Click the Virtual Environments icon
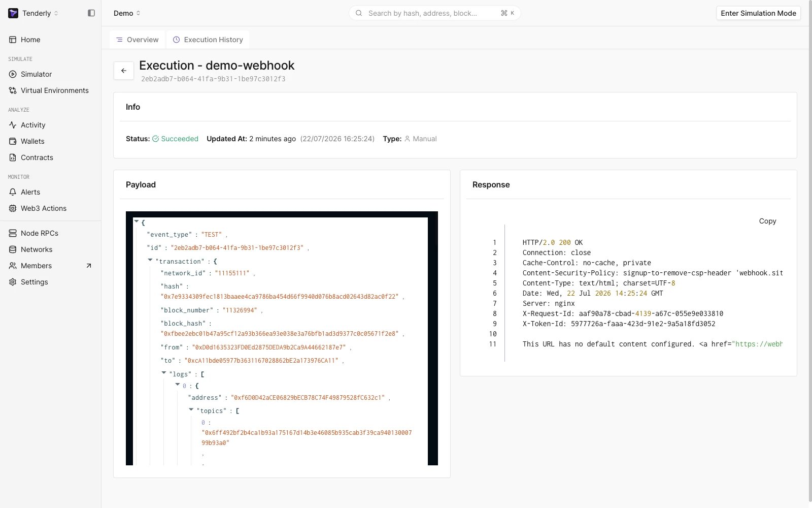The image size is (812, 508). [x=13, y=90]
